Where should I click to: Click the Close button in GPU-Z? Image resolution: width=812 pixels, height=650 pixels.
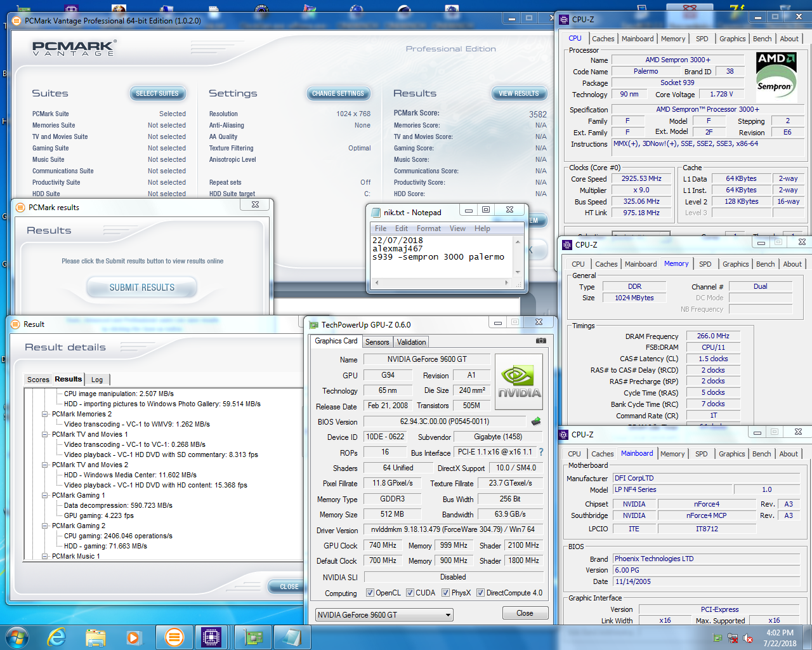coord(525,613)
